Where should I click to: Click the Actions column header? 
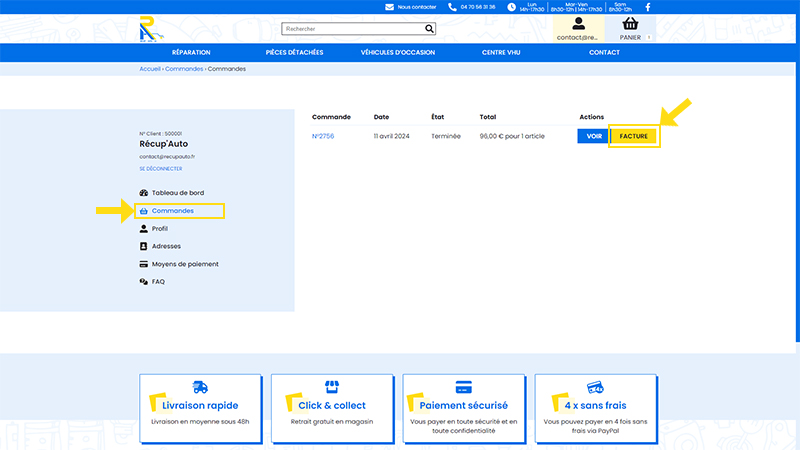pos(591,117)
